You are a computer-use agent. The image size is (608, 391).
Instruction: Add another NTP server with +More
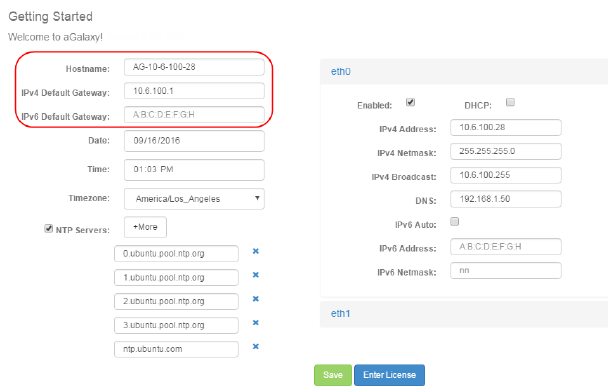click(145, 227)
